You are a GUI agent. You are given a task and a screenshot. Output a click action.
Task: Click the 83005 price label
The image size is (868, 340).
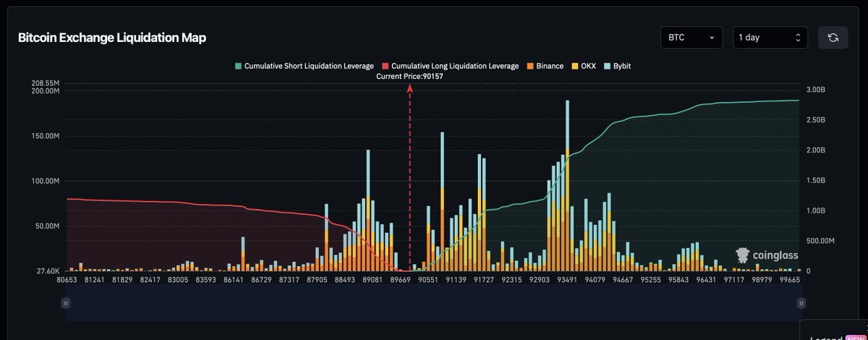(x=178, y=279)
